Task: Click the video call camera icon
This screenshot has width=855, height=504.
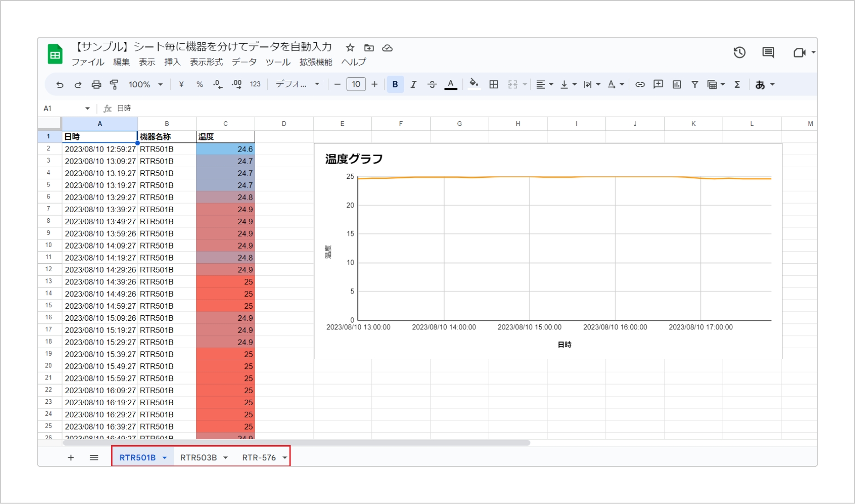Action: tap(800, 52)
